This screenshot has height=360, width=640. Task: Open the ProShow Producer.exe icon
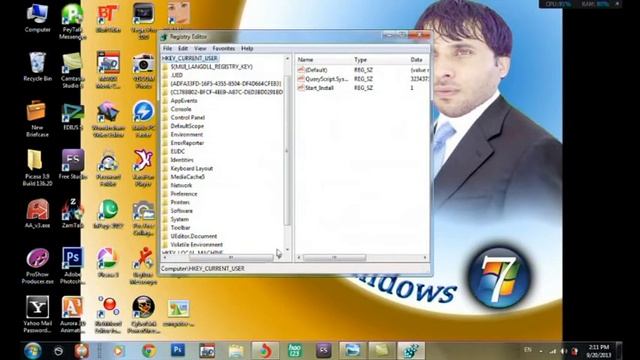pos(37,265)
